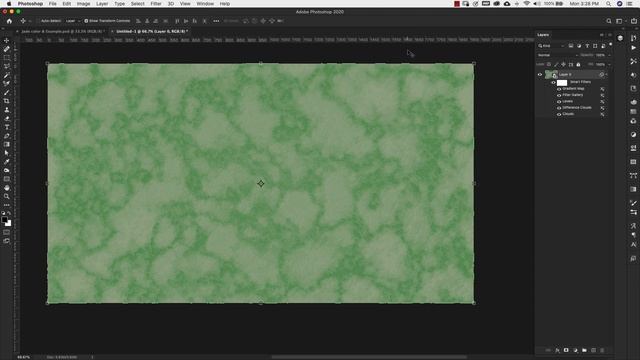The width and height of the screenshot is (640, 360).
Task: Click the background color swatch
Action: pyautogui.click(x=9, y=224)
